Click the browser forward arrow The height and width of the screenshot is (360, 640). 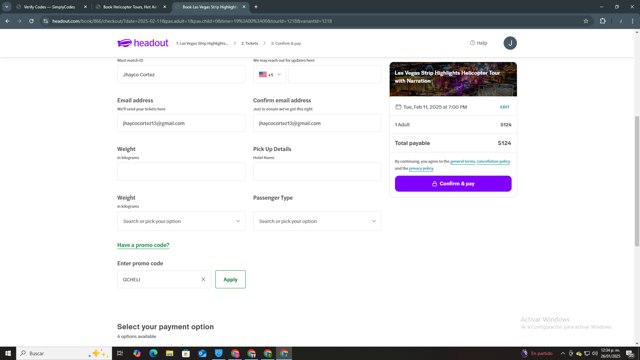tap(19, 21)
